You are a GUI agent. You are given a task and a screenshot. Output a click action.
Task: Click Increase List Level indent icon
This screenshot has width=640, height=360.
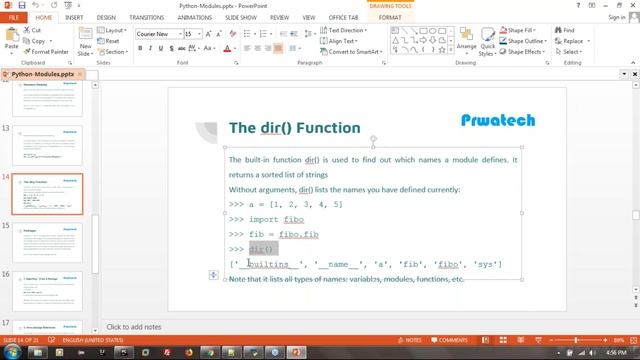click(294, 34)
